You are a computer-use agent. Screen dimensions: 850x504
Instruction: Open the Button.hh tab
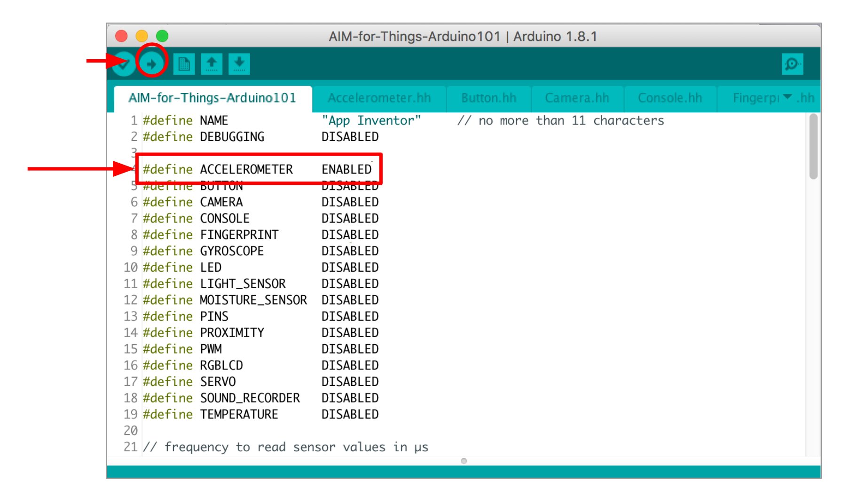click(x=489, y=98)
